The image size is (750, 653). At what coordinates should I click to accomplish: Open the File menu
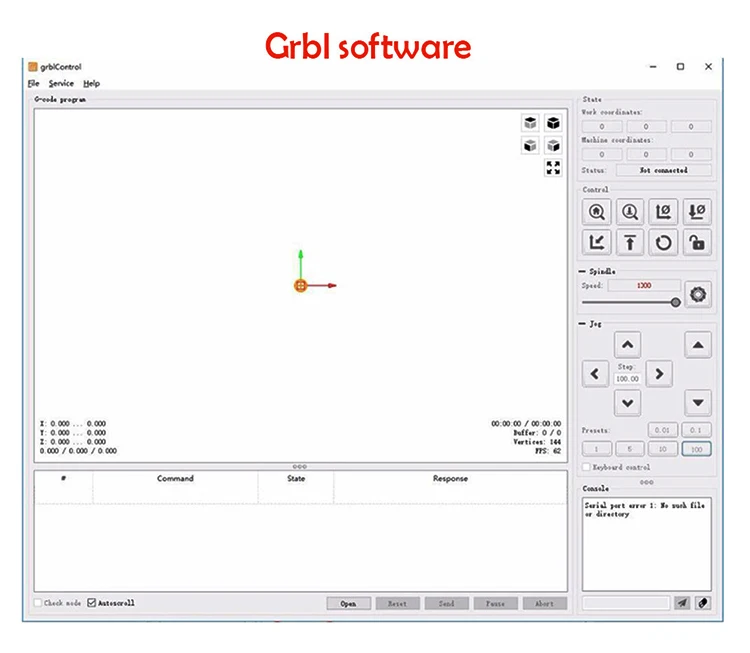pyautogui.click(x=33, y=83)
